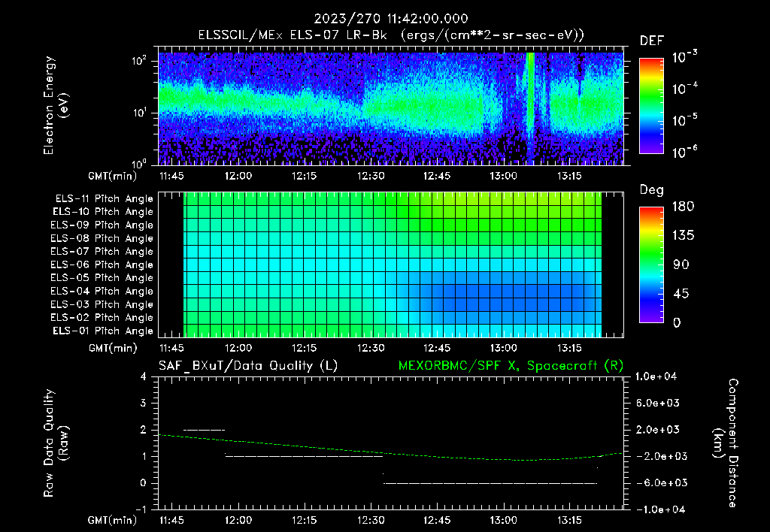Click the 2023/270 11:42:00.000 timestamp title
Viewport: 770px width, 532px height.
(391, 19)
